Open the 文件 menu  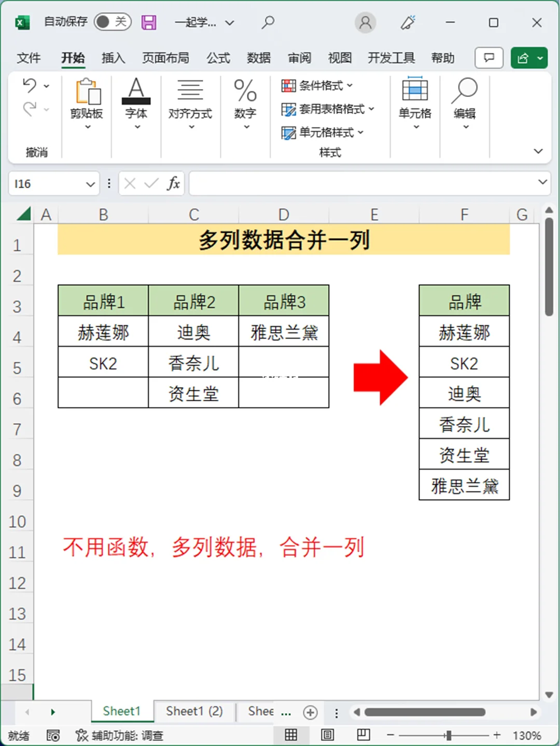pos(29,58)
